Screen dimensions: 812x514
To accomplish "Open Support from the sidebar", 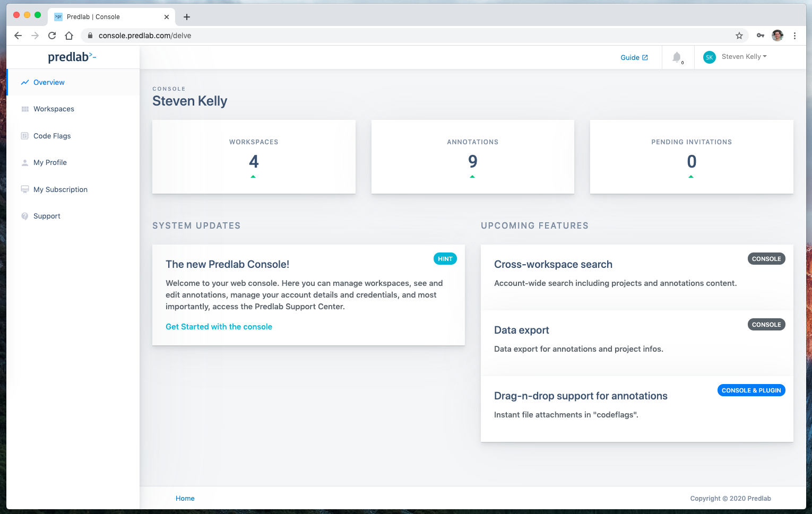I will point(73,216).
